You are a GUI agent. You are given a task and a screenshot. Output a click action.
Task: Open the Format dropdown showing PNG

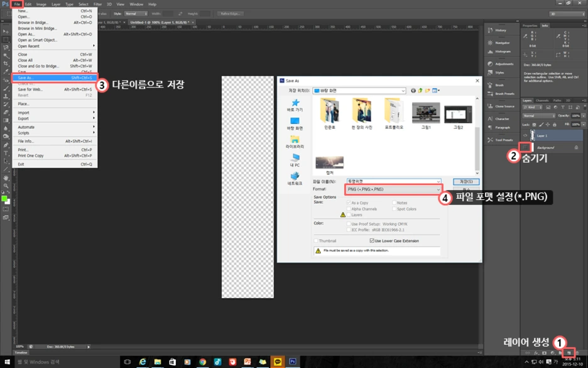(395, 189)
